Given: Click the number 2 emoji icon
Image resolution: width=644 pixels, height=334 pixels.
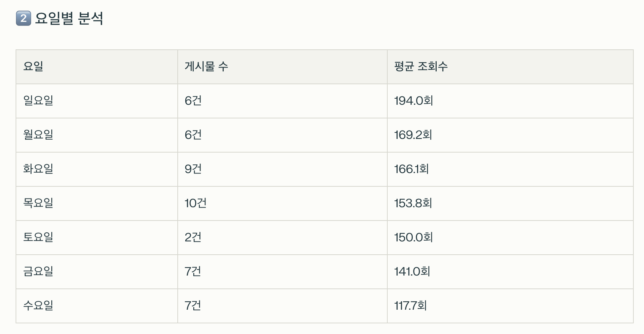Looking at the screenshot, I should [x=23, y=18].
